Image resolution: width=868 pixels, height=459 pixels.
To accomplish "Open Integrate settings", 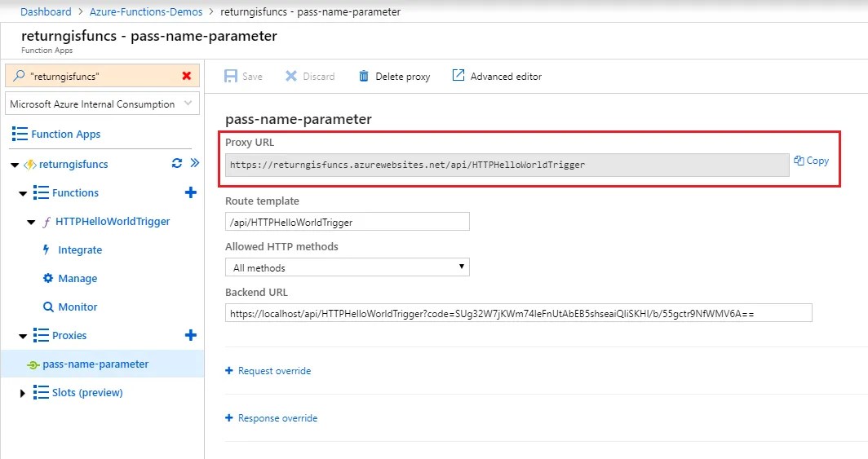I will pos(80,250).
